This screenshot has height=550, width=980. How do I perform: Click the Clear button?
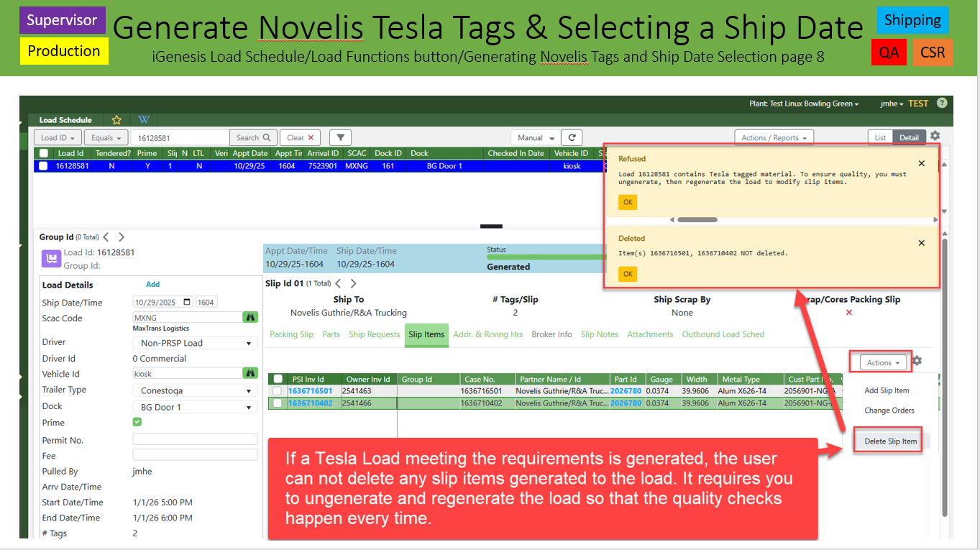301,137
